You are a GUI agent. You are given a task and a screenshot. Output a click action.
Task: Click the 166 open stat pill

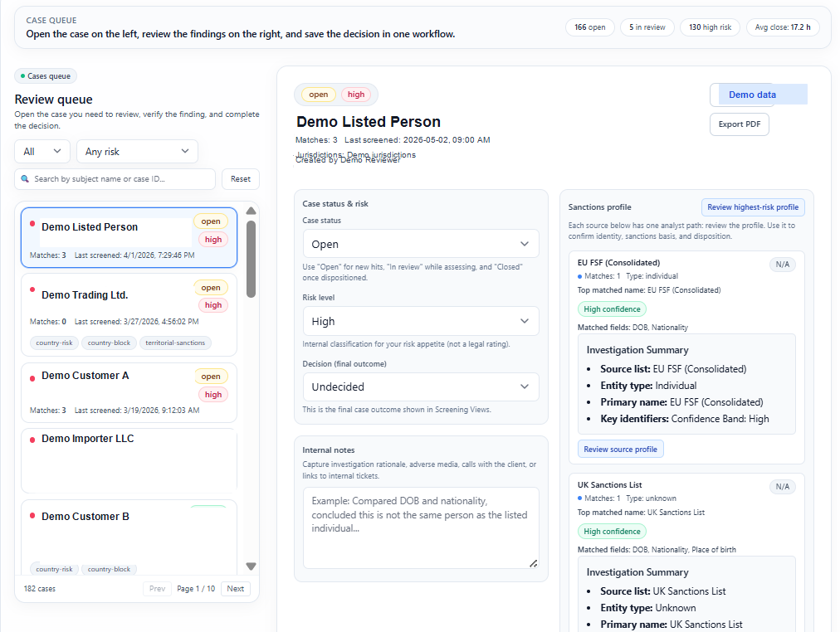[590, 27]
